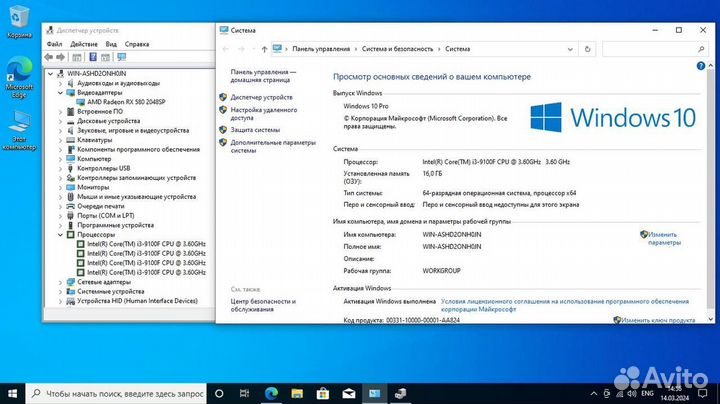Select 'Очереди печати' tree item

tap(101, 207)
